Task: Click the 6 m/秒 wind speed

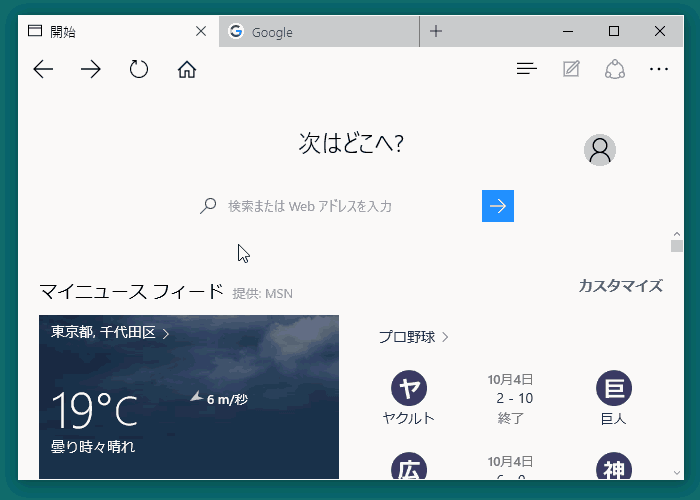Action: [x=227, y=399]
